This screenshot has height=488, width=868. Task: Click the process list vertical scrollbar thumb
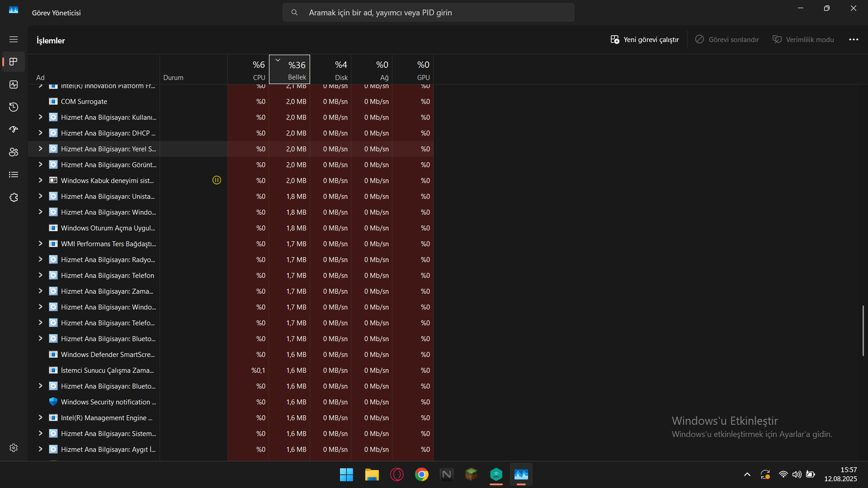coord(863,331)
